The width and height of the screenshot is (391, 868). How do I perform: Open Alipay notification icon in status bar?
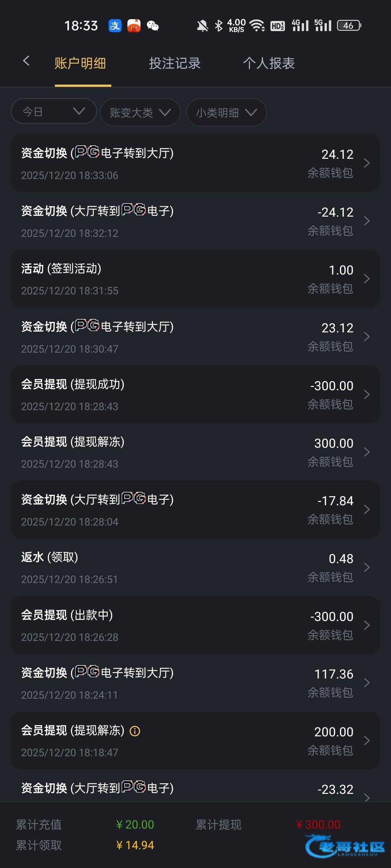pyautogui.click(x=115, y=26)
